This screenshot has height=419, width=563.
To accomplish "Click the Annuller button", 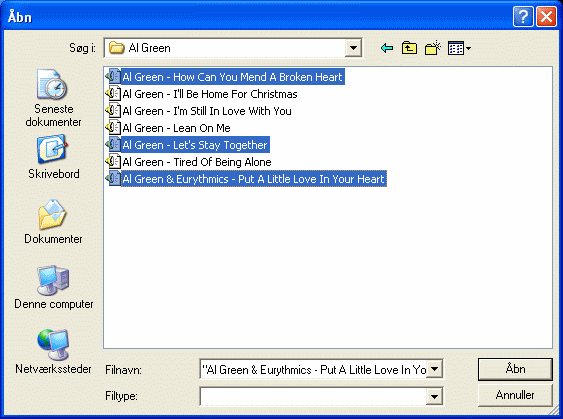I will click(x=515, y=395).
